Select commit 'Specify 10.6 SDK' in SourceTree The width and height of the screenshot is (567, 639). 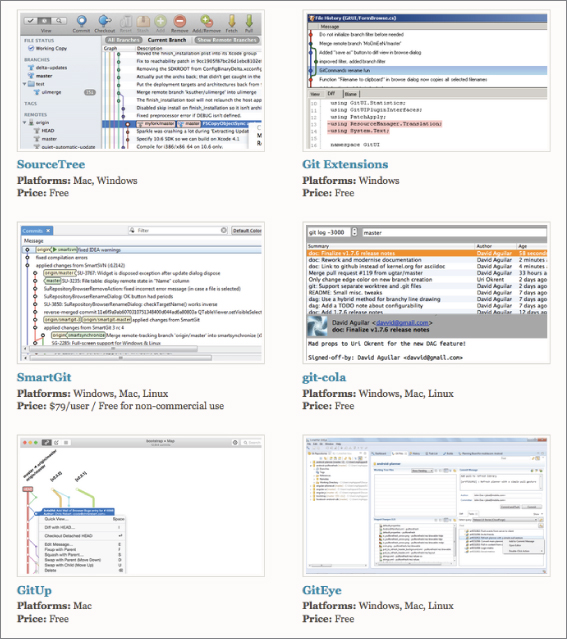pos(188,139)
